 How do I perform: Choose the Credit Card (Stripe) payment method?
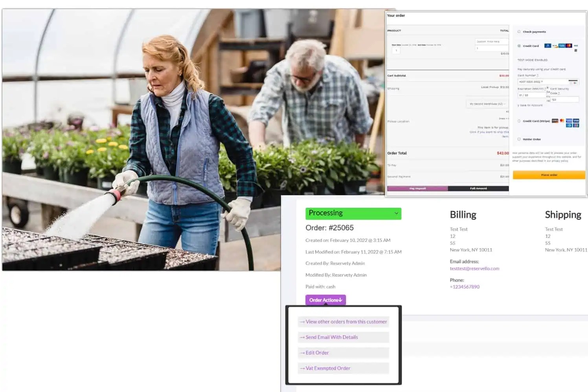(519, 121)
